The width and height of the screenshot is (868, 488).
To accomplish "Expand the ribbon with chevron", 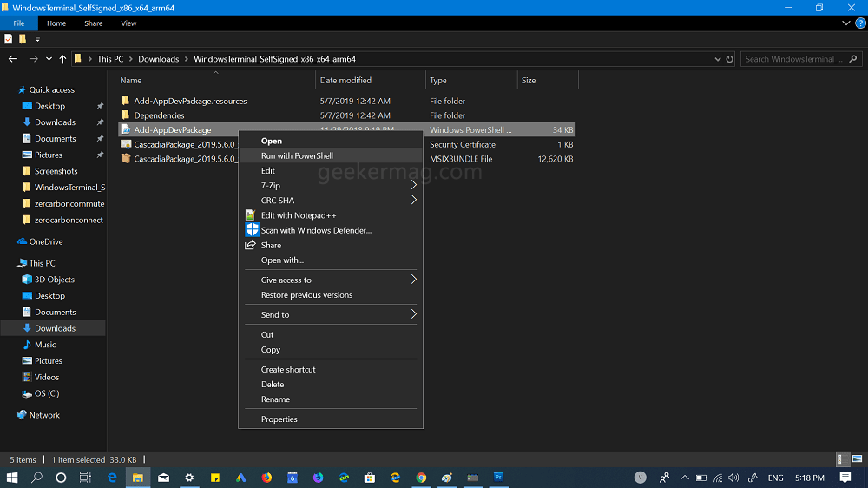I will point(845,23).
